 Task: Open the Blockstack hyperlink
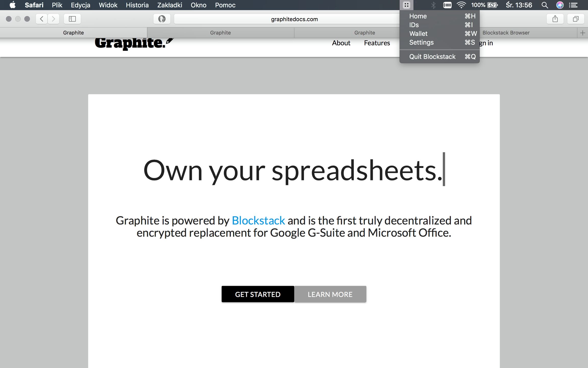pos(258,220)
